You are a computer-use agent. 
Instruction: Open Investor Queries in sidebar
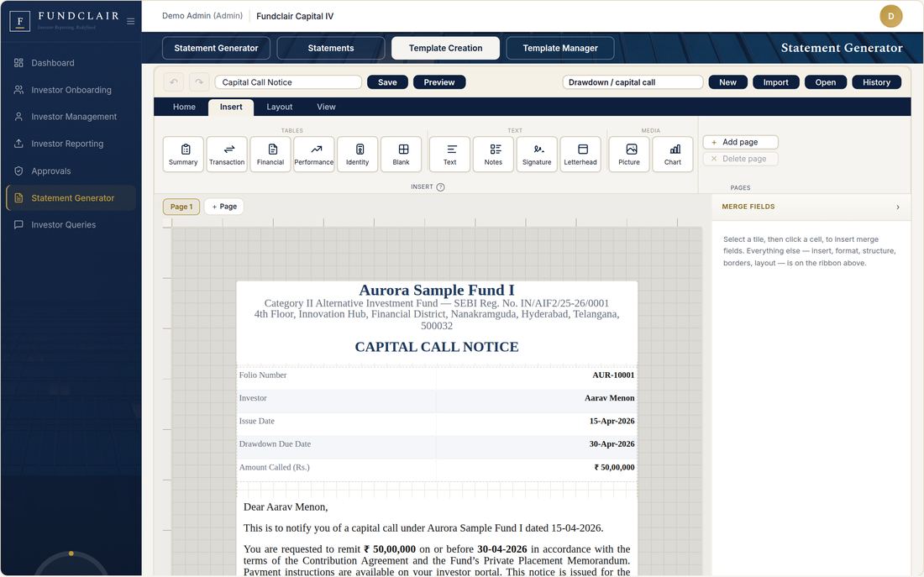point(71,224)
